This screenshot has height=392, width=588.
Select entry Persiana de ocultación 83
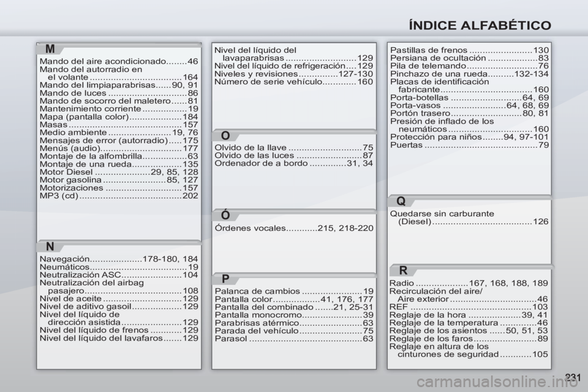click(470, 58)
